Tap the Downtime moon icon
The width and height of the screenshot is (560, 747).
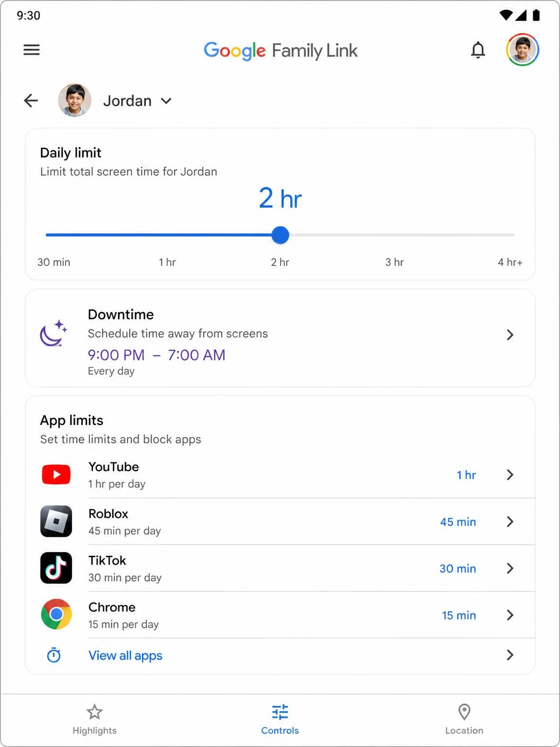click(53, 333)
